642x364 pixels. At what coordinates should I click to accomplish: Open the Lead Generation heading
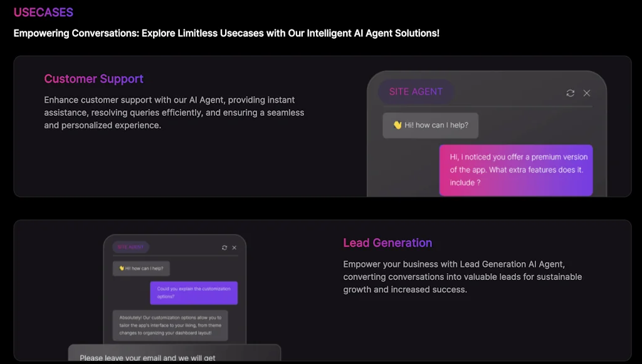pos(387,243)
